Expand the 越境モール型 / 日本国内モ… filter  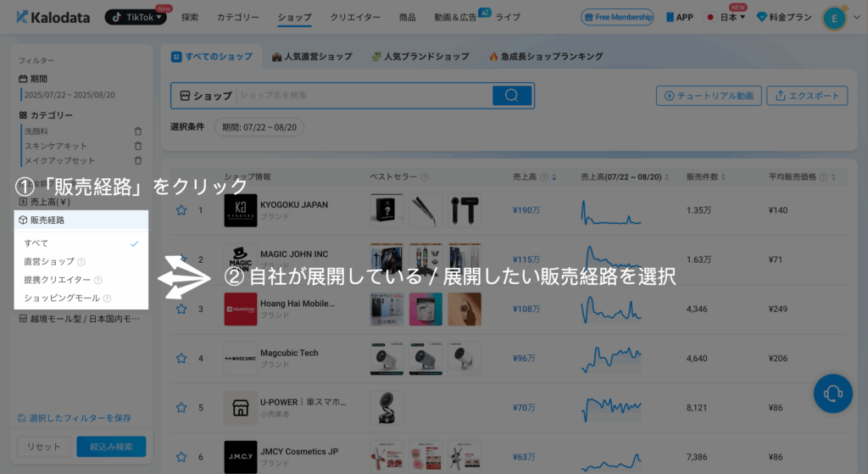81,319
